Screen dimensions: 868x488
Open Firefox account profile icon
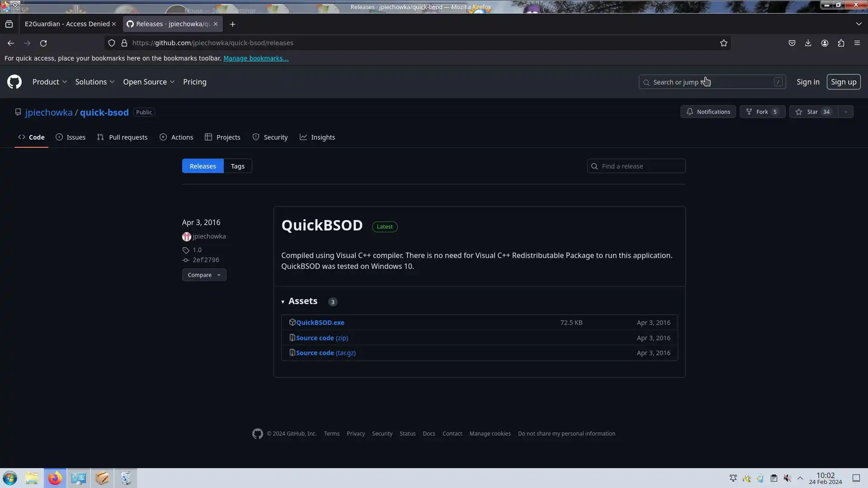pyautogui.click(x=825, y=43)
